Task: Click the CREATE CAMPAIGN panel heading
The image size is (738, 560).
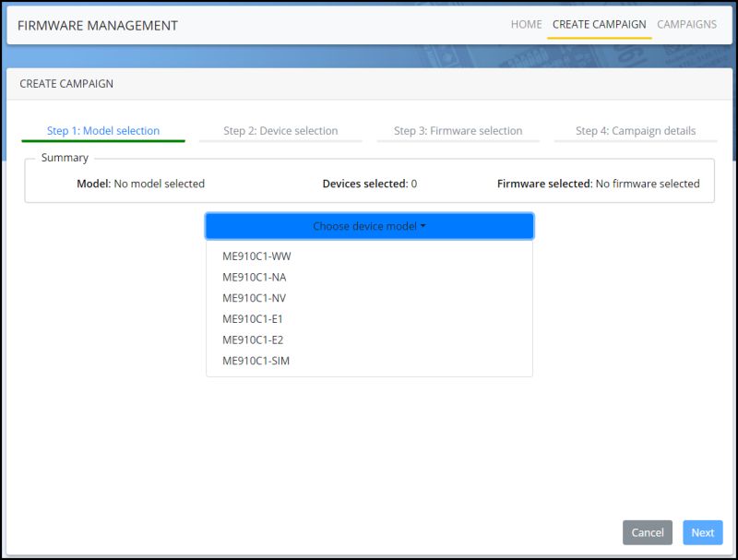Action: [x=66, y=84]
